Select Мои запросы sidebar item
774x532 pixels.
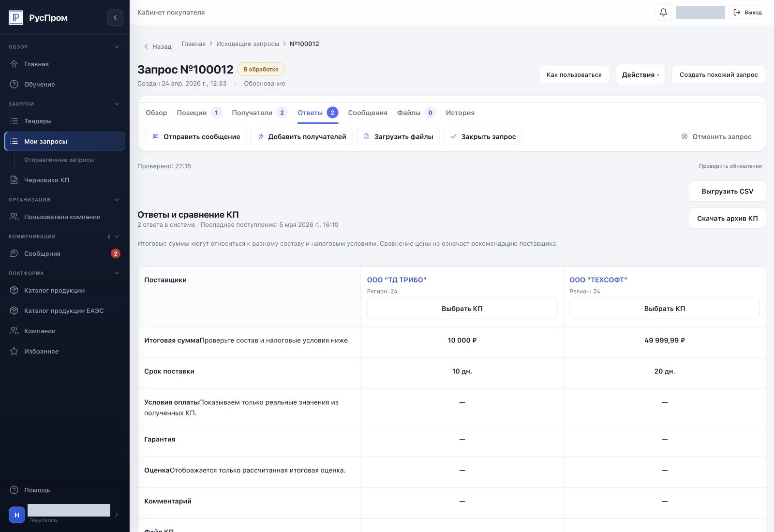65,141
